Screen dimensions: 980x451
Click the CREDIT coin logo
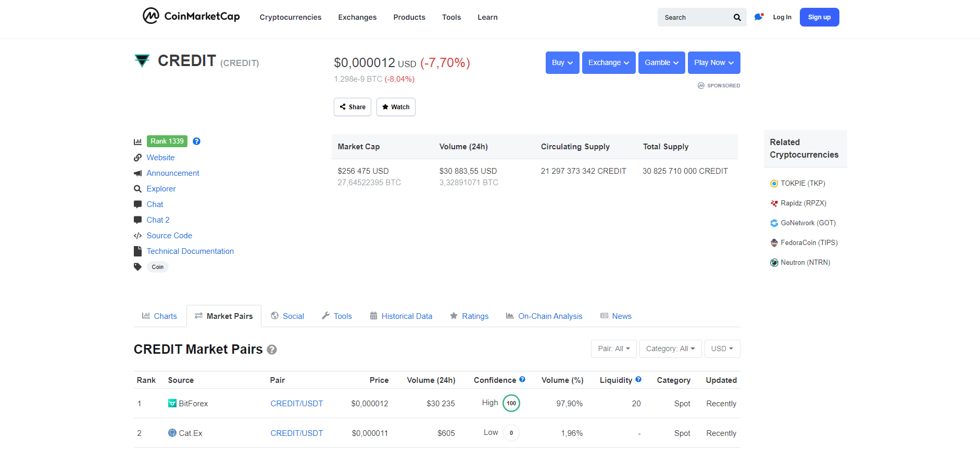tap(142, 61)
